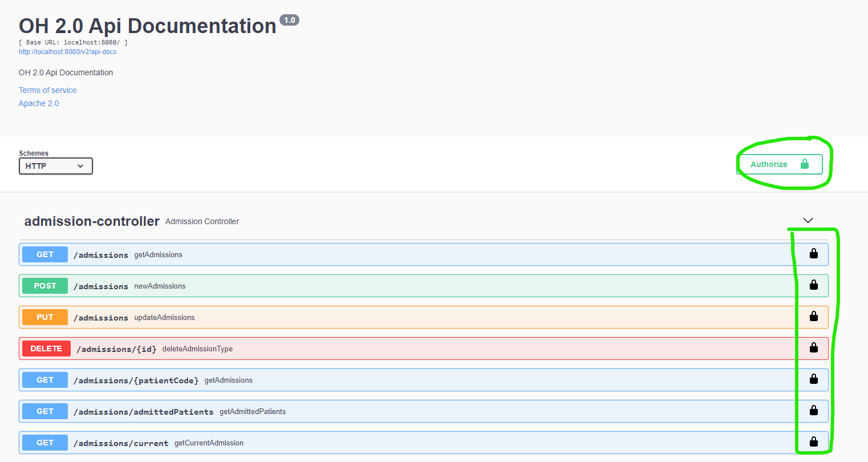Open the Apache 2.0 license link
Image resolution: width=868 pixels, height=462 pixels.
[38, 103]
